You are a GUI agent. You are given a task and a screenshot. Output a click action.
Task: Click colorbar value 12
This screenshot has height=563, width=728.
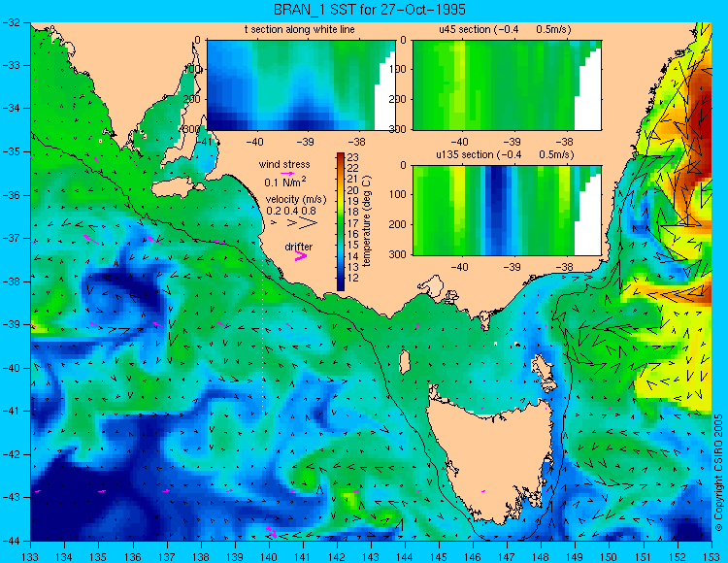tap(353, 278)
